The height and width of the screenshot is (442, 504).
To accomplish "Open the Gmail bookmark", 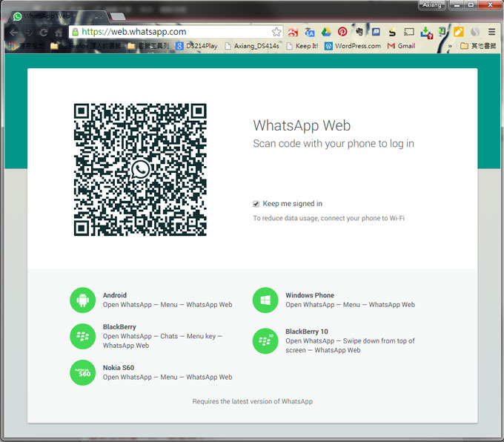I will (x=401, y=46).
